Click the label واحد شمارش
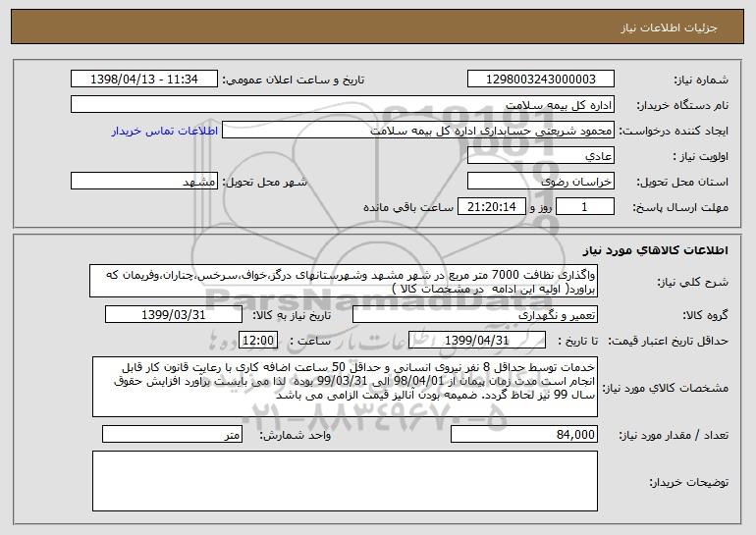Screen dimensions: 756x535 coord(296,435)
